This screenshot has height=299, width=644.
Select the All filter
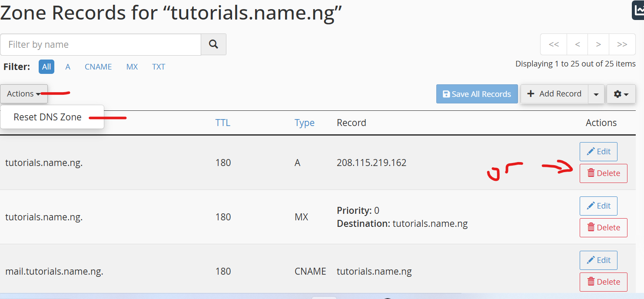pyautogui.click(x=46, y=66)
